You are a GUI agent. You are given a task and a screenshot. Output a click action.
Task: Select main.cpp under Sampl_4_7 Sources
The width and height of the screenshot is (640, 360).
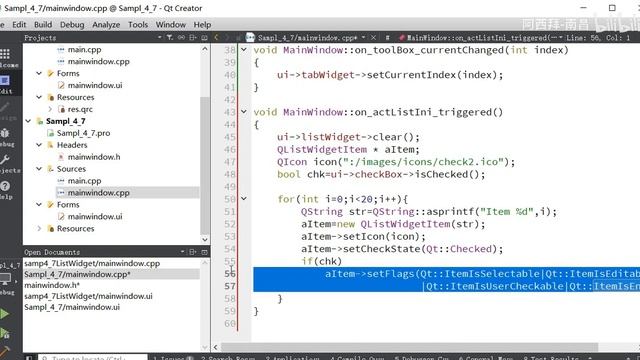[84, 180]
